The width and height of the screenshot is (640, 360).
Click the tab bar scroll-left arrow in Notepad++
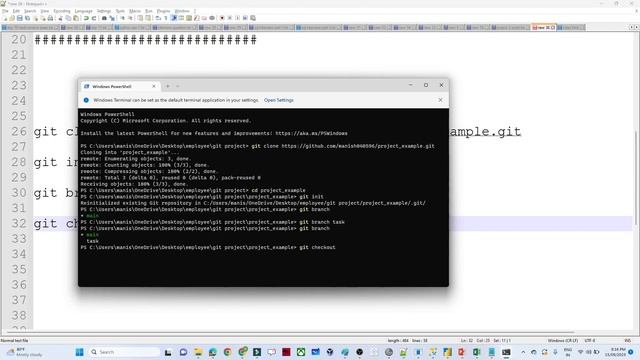coord(631,27)
